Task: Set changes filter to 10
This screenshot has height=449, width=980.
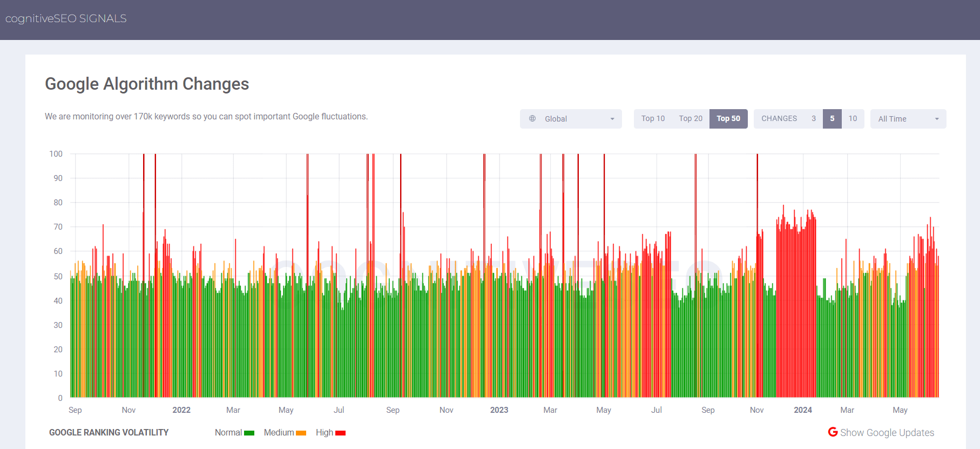Action: pos(853,118)
